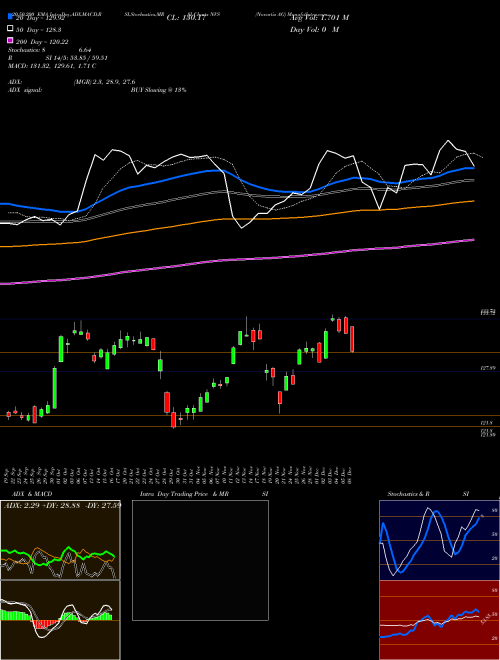Open the ADX indicator chart thumbnail
The height and width of the screenshot is (660, 500).
point(60,540)
